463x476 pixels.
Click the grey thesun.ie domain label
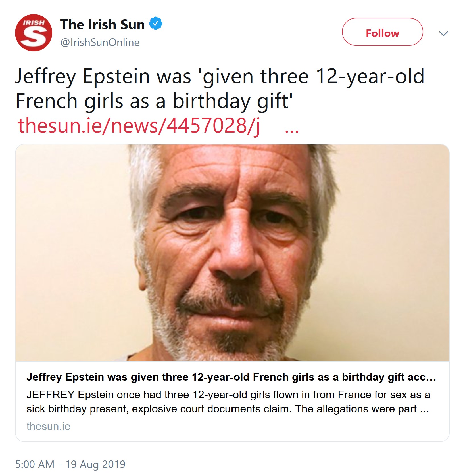pyautogui.click(x=48, y=426)
